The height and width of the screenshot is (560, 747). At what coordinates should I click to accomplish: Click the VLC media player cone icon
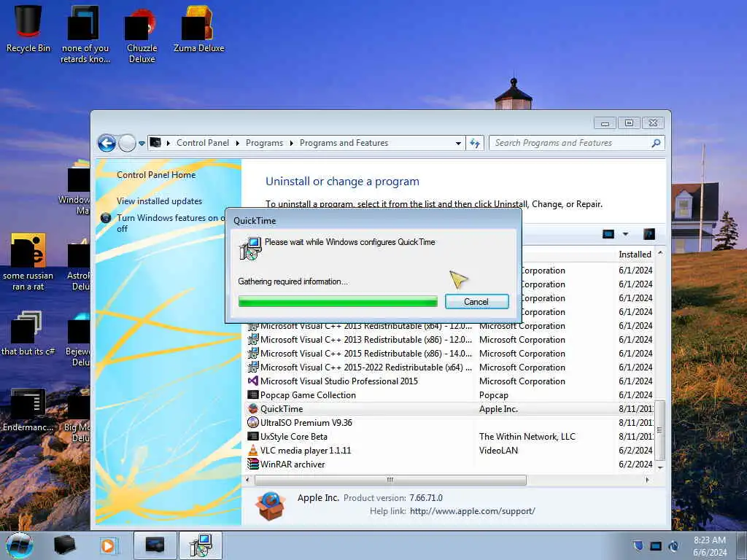[x=253, y=450]
